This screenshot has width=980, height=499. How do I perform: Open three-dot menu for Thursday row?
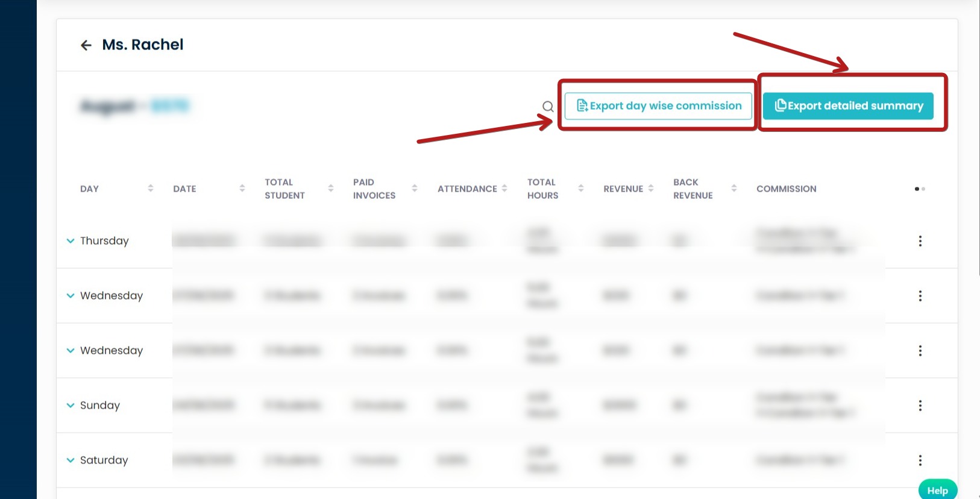pos(920,241)
